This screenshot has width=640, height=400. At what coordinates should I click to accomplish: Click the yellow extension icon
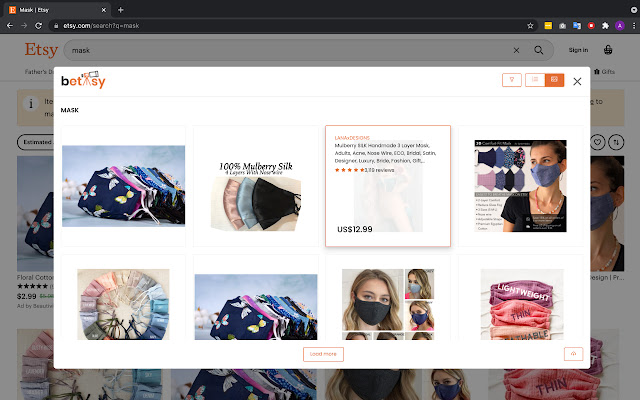click(548, 25)
